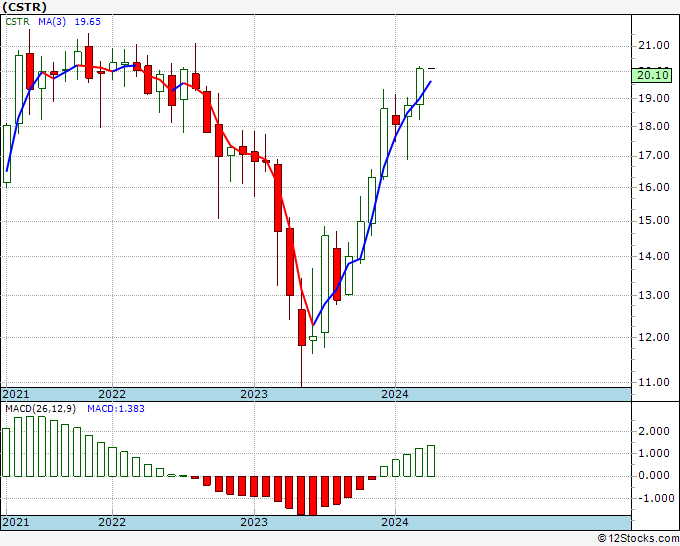Image resolution: width=680 pixels, height=546 pixels.
Task: Click 2021 on the price chart timeline
Action: click(x=16, y=394)
